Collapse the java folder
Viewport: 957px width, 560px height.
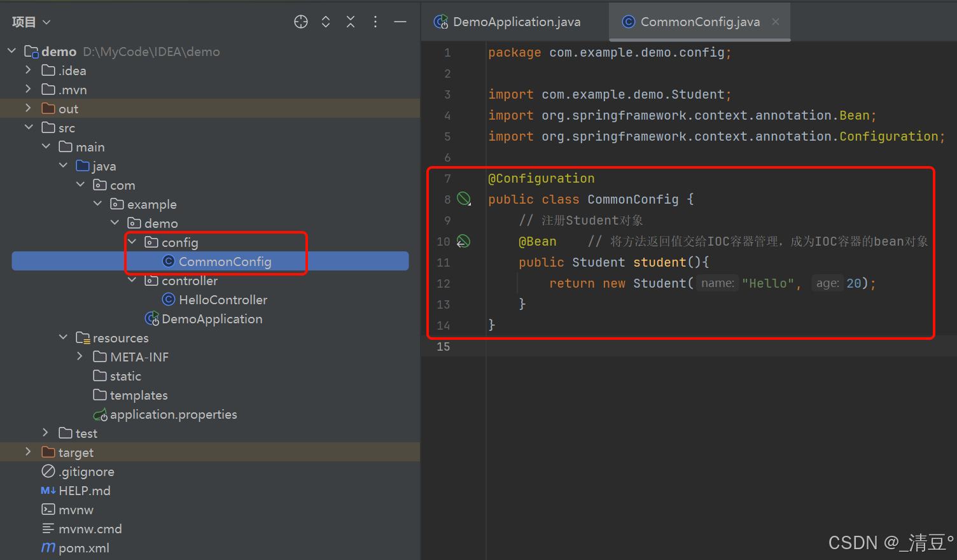63,165
